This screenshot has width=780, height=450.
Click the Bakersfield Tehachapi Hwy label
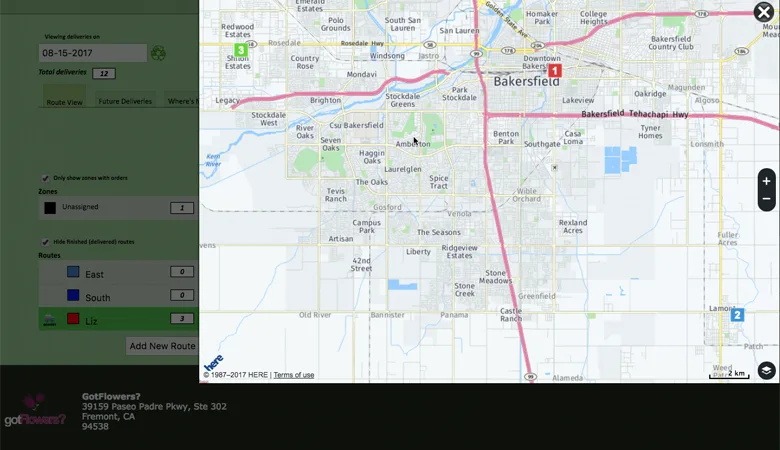635,114
